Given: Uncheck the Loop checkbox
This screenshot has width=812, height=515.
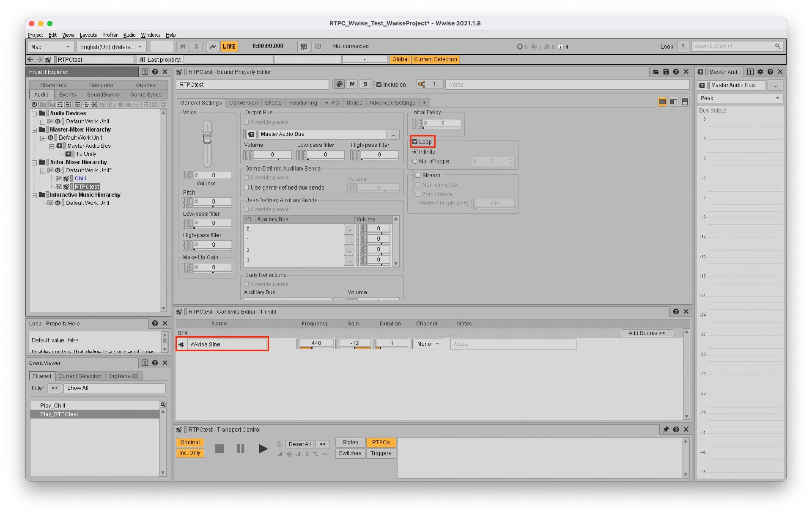Looking at the screenshot, I should [415, 142].
